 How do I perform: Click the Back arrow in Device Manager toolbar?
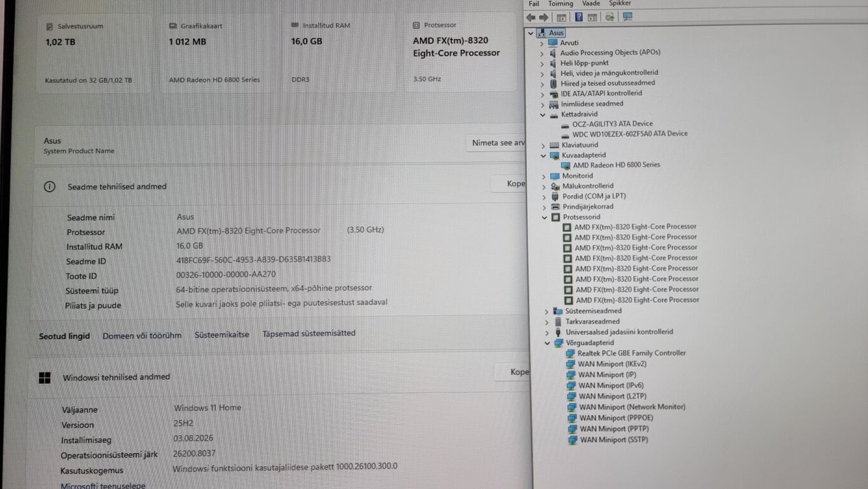(531, 17)
